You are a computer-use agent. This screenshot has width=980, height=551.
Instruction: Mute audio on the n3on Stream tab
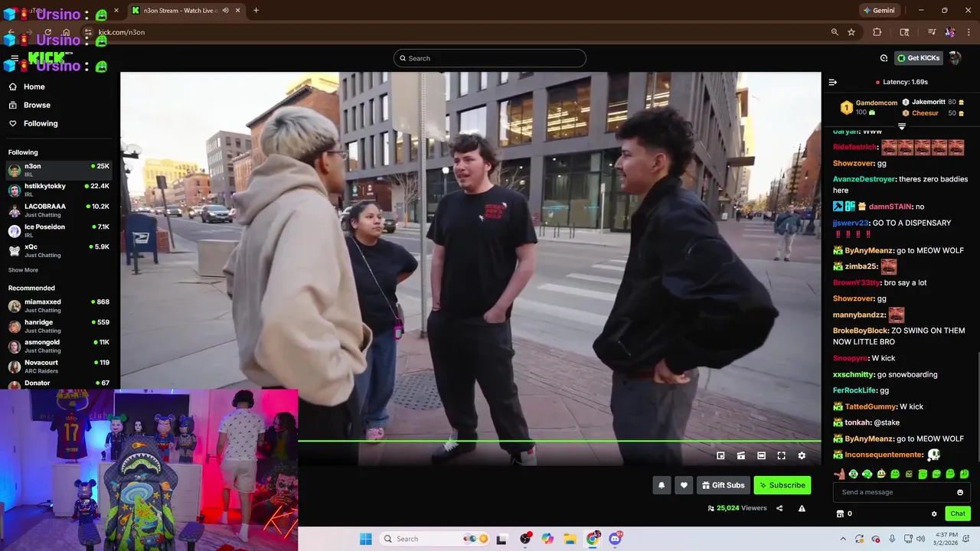point(226,11)
